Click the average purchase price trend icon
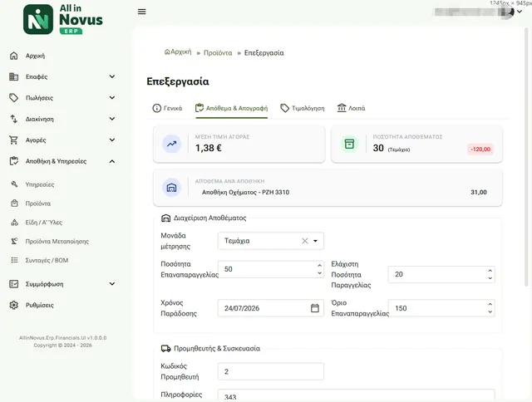532x402 pixels. (x=172, y=144)
